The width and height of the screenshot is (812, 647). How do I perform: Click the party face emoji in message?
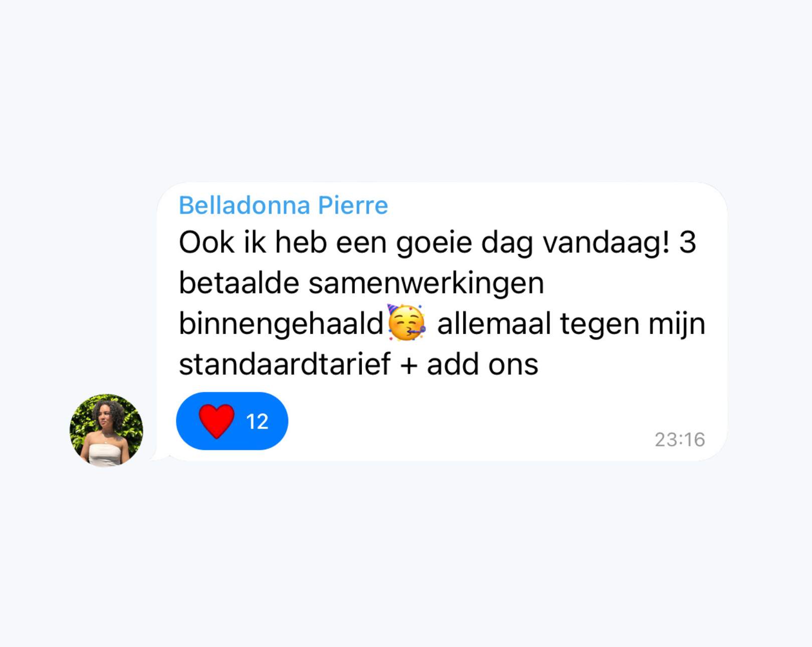pos(407,322)
